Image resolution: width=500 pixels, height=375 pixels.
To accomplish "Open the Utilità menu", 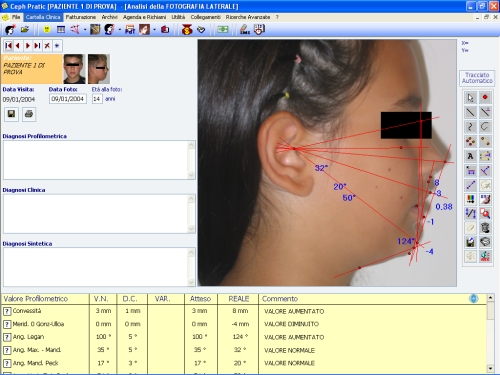I will [178, 17].
